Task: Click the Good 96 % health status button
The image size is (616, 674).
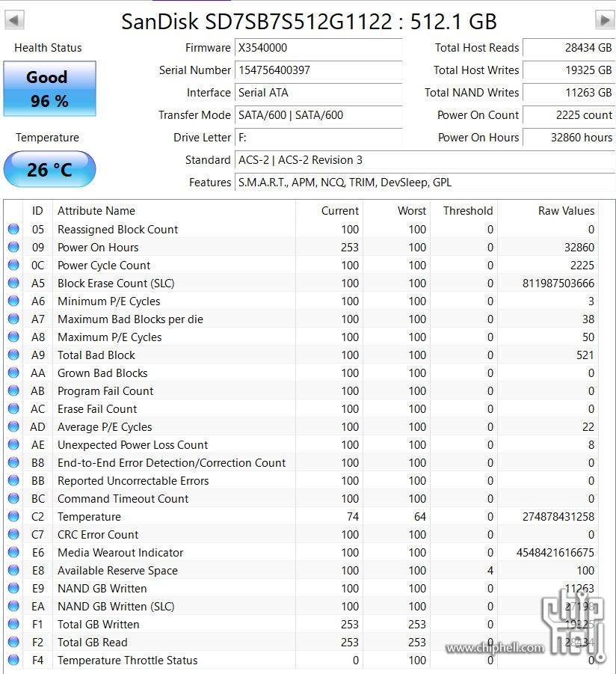Action: point(50,88)
